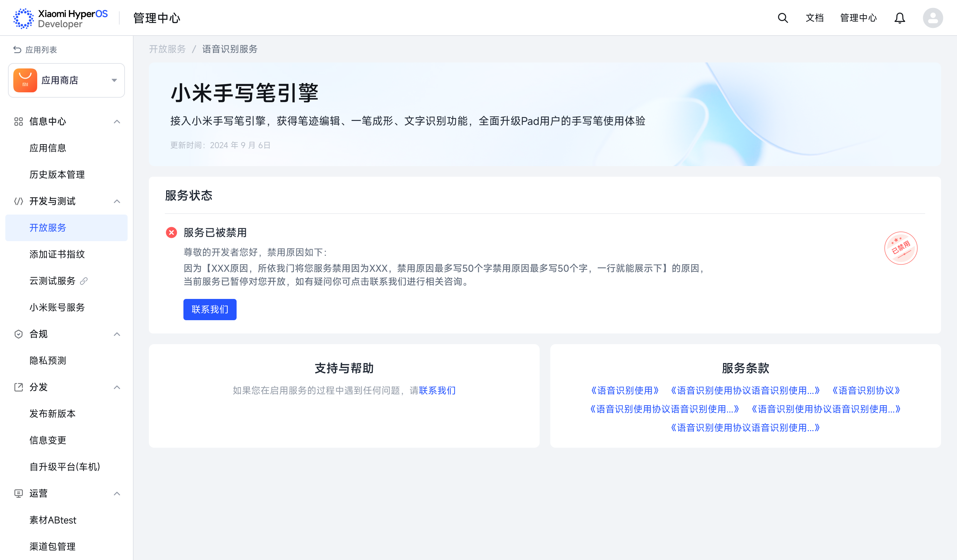Open 自升级平台(车机) in the sidebar

(66, 467)
